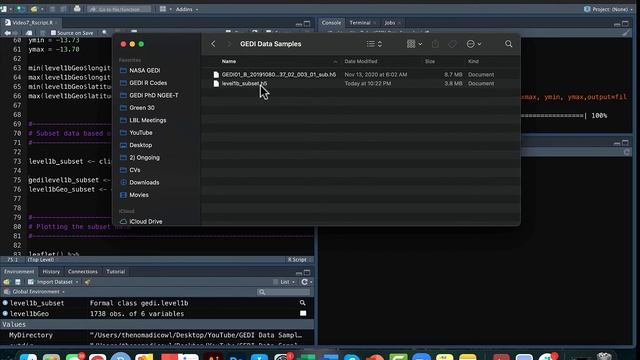Image resolution: width=640 pixels, height=360 pixels.
Task: Expand level1b_subset object details
Action: (x=5, y=303)
